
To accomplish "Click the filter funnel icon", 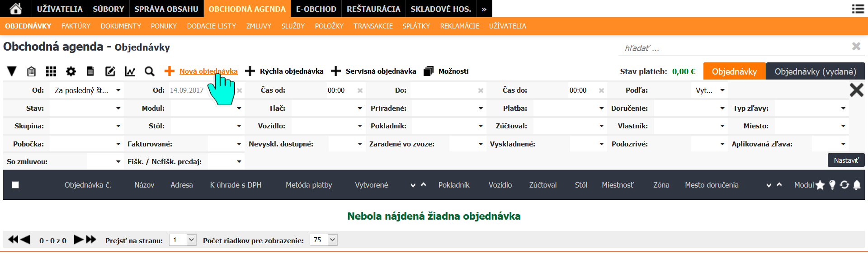I will (12, 71).
